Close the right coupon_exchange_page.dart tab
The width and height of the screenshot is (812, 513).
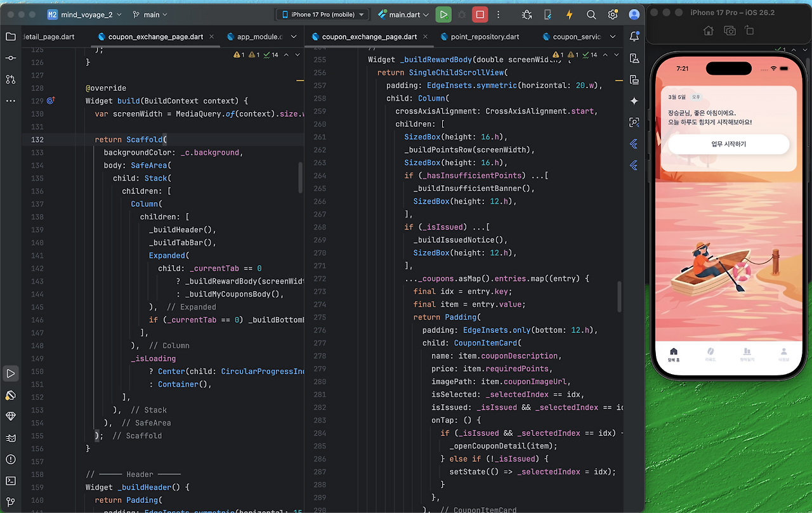click(426, 37)
